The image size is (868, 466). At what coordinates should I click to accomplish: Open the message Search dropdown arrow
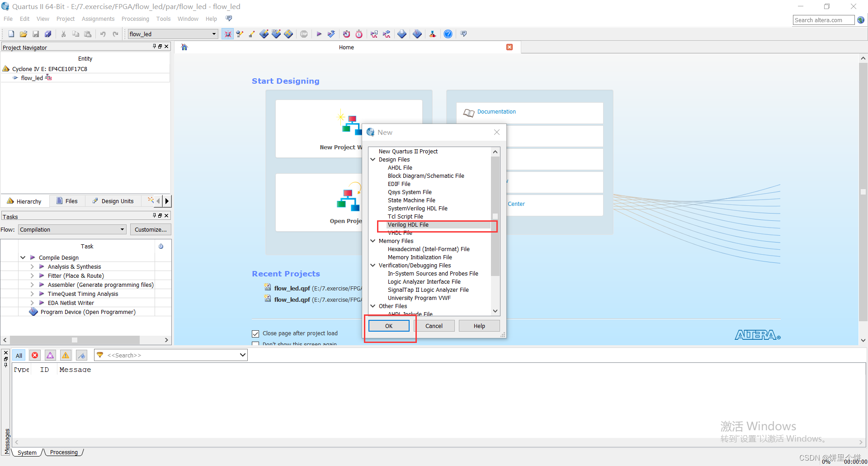tap(243, 355)
